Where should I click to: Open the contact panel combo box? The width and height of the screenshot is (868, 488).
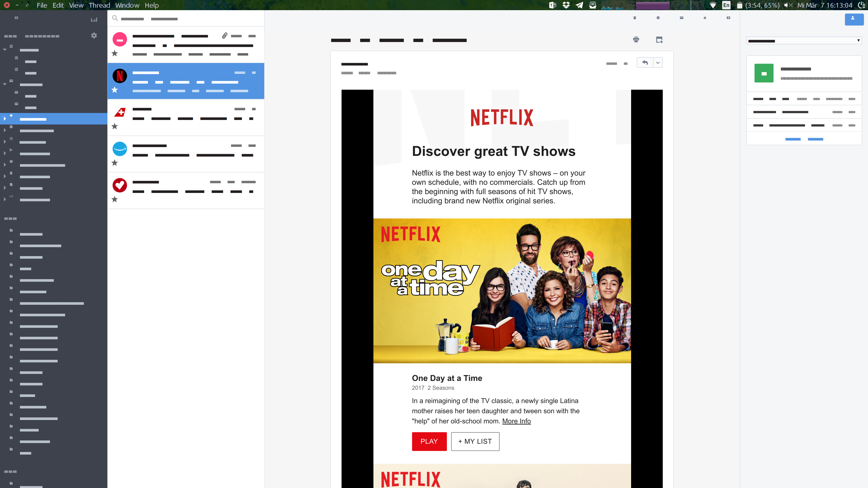coord(804,41)
